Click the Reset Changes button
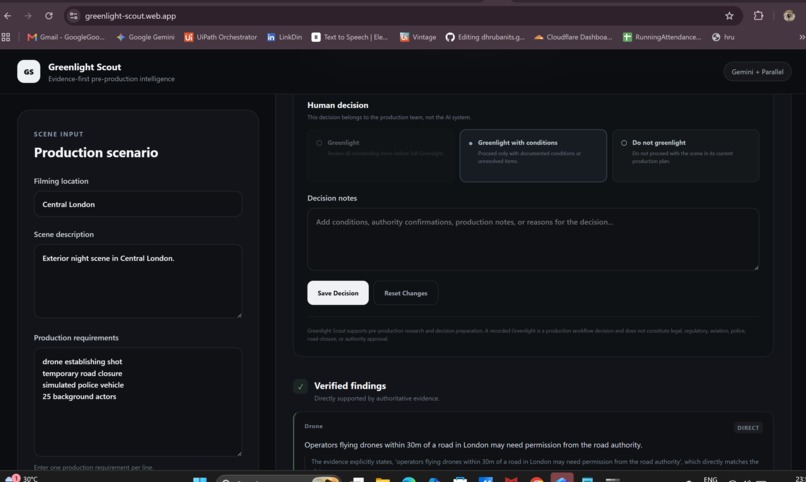Viewport: 806px width, 482px height. [406, 293]
